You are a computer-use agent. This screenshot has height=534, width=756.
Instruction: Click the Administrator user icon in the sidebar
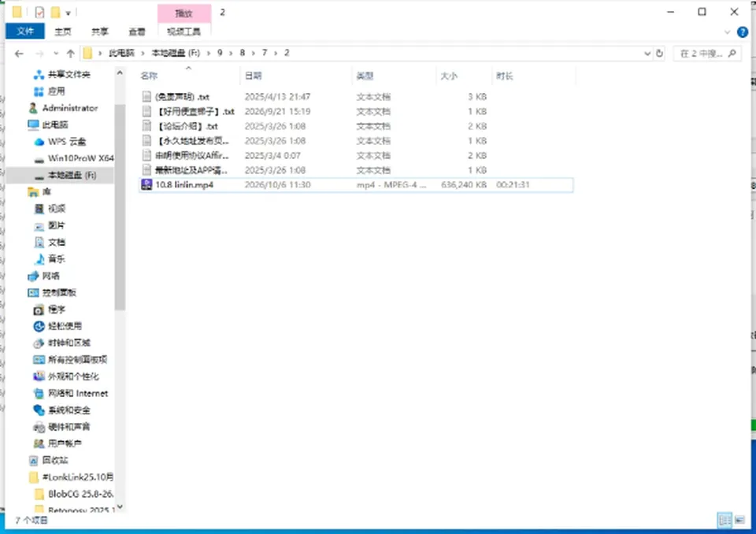[33, 108]
